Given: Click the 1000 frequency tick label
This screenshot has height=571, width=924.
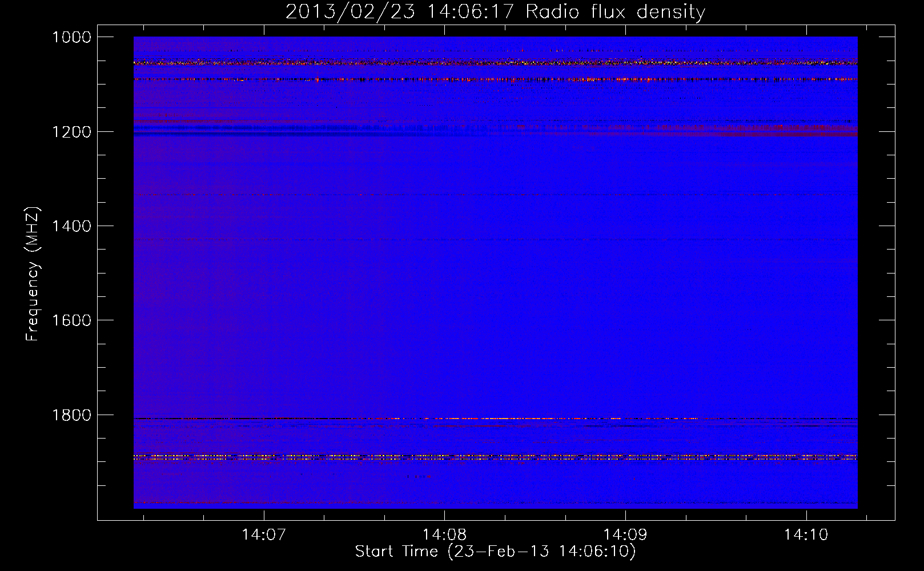Looking at the screenshot, I should [x=72, y=37].
